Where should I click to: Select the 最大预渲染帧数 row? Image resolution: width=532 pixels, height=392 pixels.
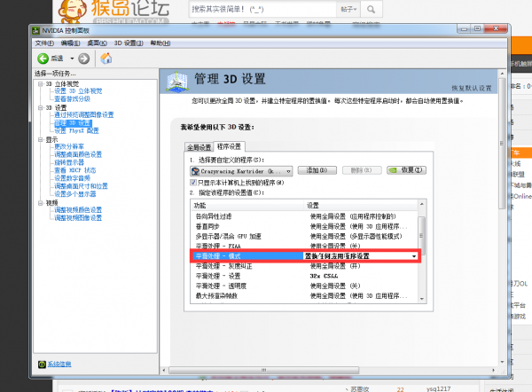point(303,295)
